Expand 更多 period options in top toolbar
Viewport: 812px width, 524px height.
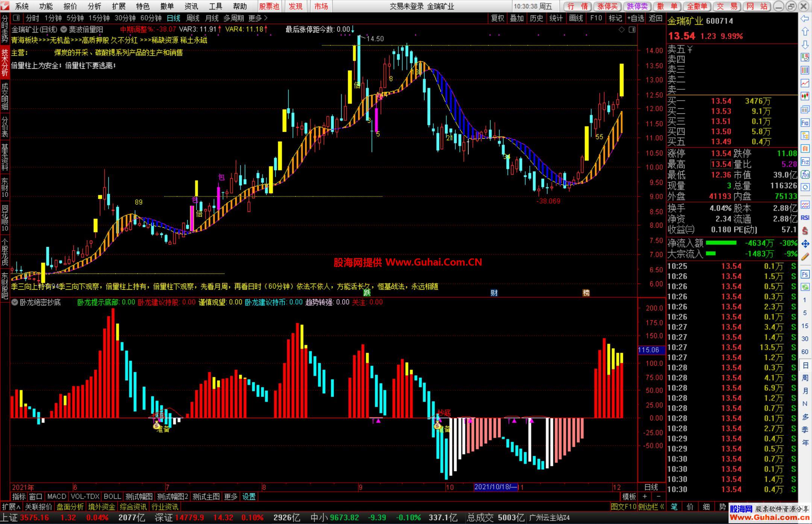click(x=258, y=18)
